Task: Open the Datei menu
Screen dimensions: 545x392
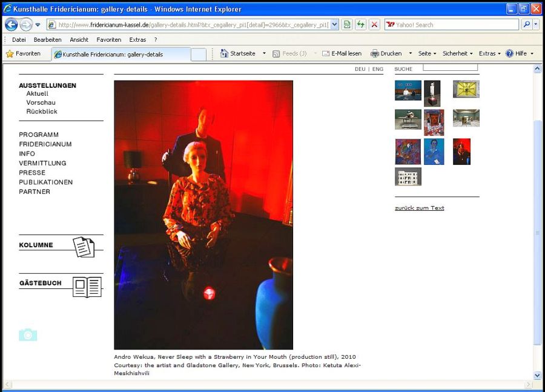Action: tap(19, 39)
